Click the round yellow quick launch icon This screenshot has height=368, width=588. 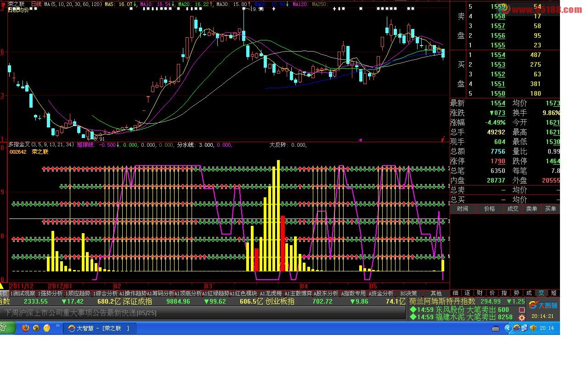pyautogui.click(x=46, y=328)
